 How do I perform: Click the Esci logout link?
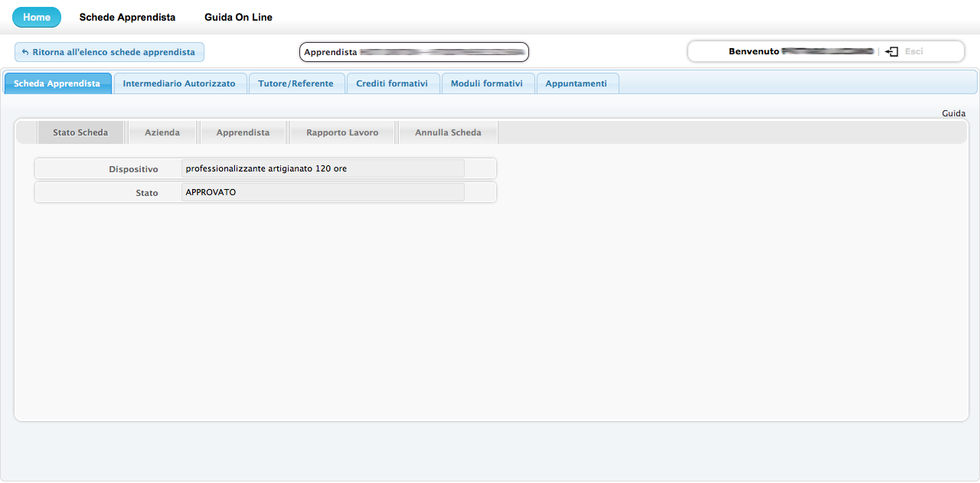(x=913, y=51)
